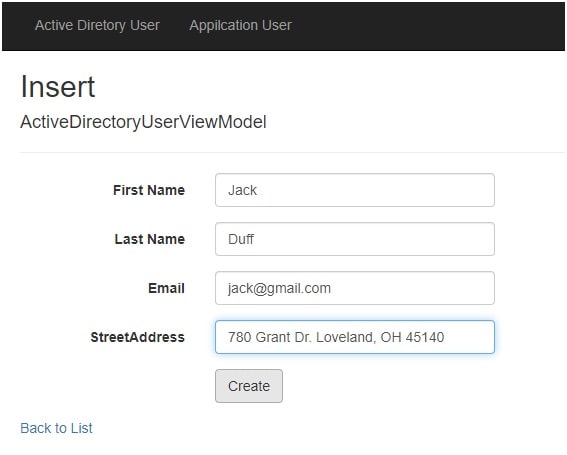The height and width of the screenshot is (455, 567).
Task: Click the First Name label
Action: coord(149,190)
